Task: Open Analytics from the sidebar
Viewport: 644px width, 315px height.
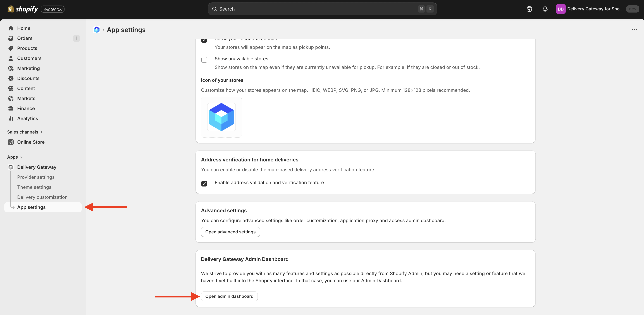Action: pos(27,118)
